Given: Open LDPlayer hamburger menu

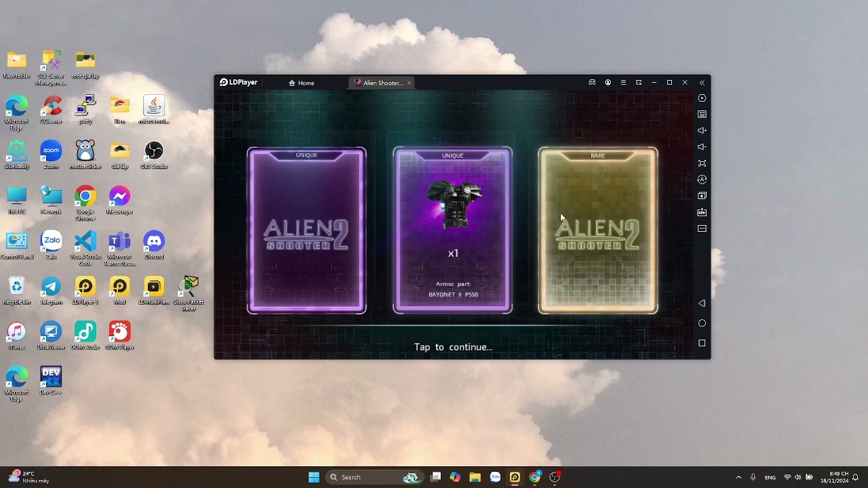Looking at the screenshot, I should [623, 83].
